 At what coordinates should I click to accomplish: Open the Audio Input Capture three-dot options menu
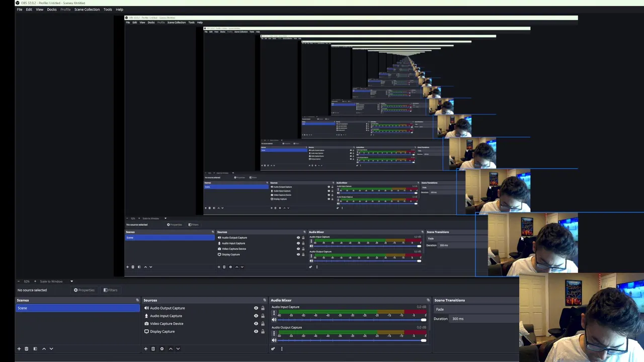[274, 313]
